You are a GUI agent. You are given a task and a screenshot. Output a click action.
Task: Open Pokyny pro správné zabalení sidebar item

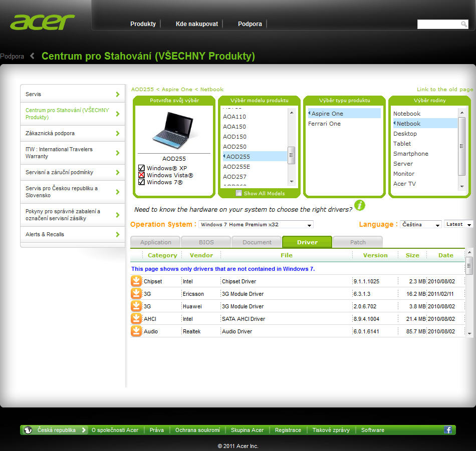(x=73, y=215)
